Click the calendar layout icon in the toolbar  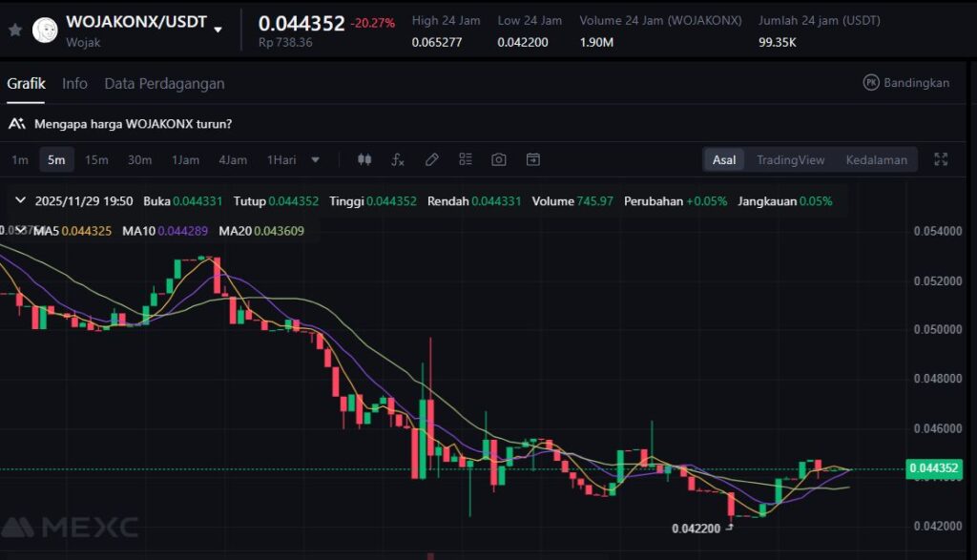click(x=533, y=159)
